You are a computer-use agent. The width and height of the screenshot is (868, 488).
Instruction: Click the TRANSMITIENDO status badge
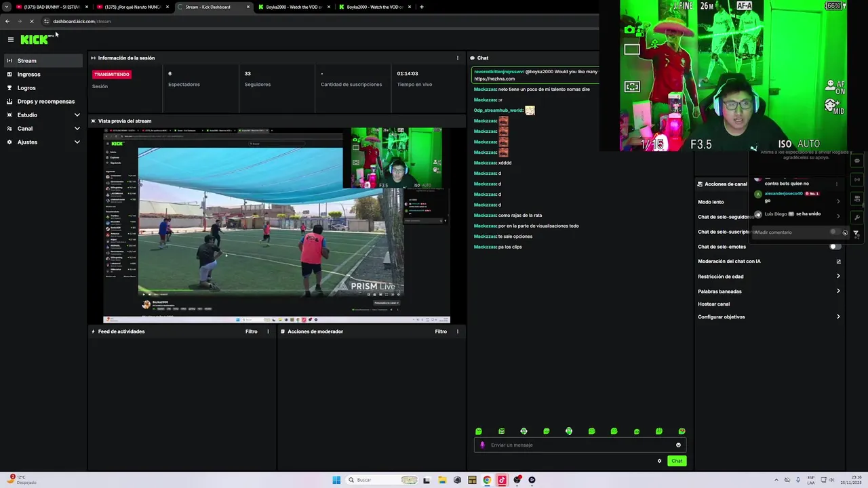112,75
